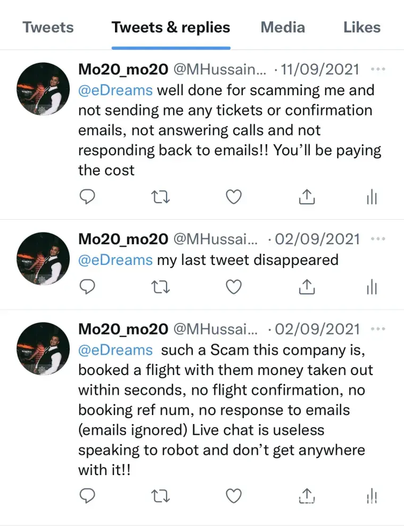Open more options on the 11/09/2021 tweet
Screen dimensions: 404x532
tap(377, 69)
